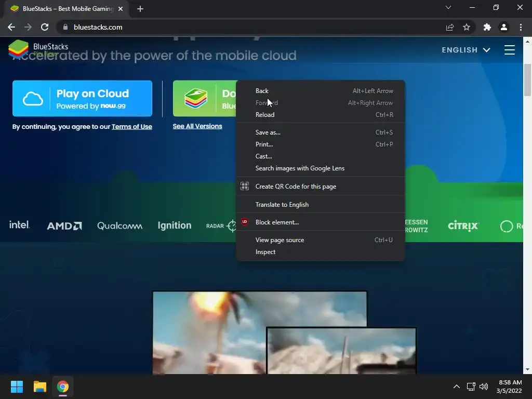Select Translate to English
This screenshot has width=532, height=399.
point(320,205)
